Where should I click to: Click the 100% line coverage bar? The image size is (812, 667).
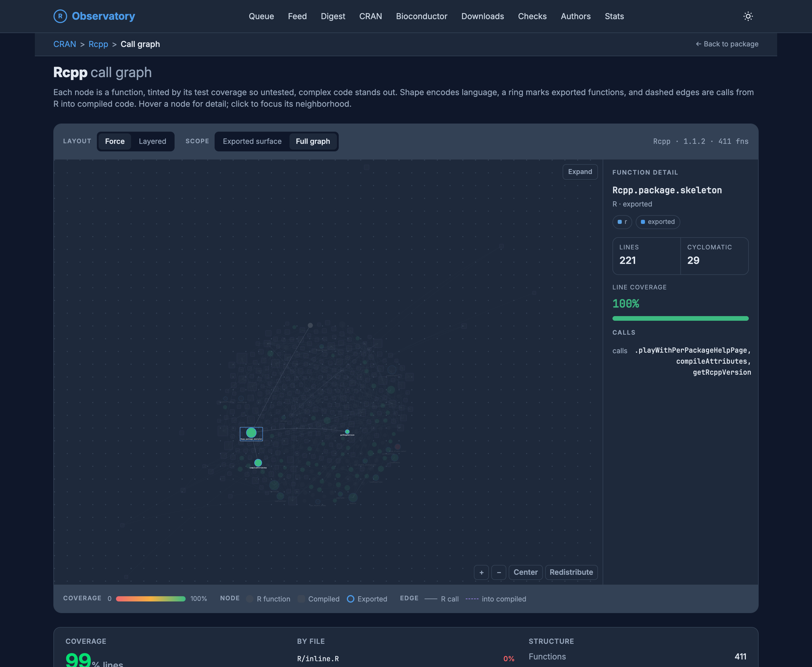click(680, 318)
